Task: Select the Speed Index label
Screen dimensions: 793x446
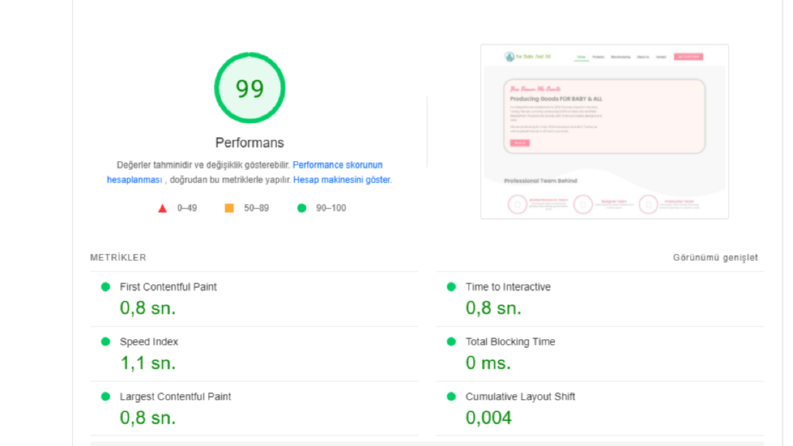Action: tap(149, 342)
